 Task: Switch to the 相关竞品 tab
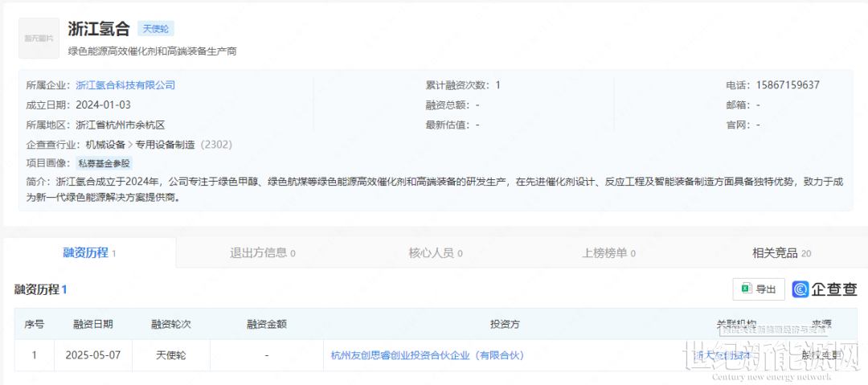782,253
